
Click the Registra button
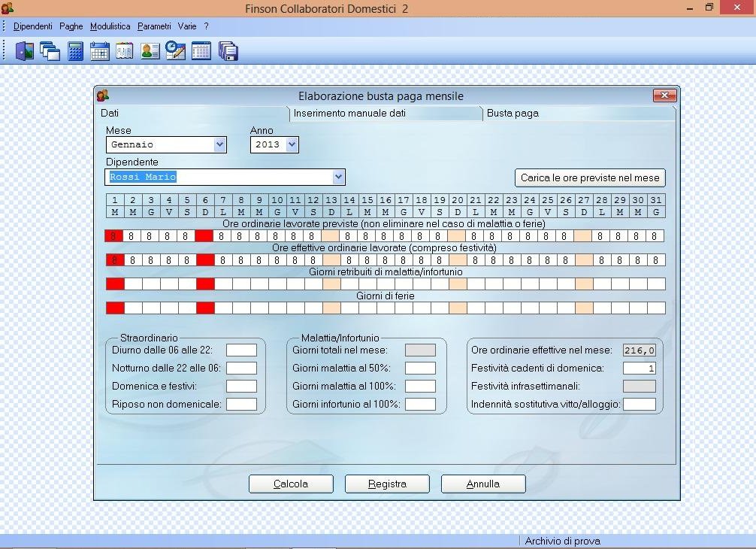tap(387, 484)
